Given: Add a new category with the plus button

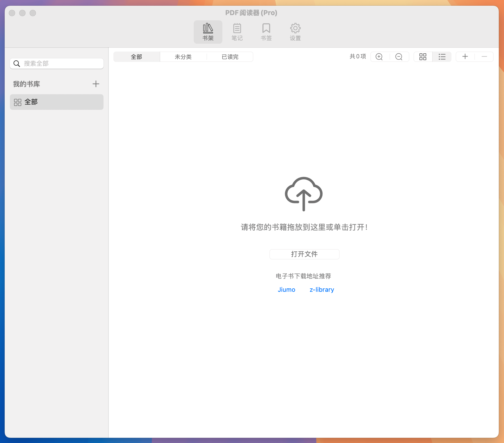Looking at the screenshot, I should point(96,84).
